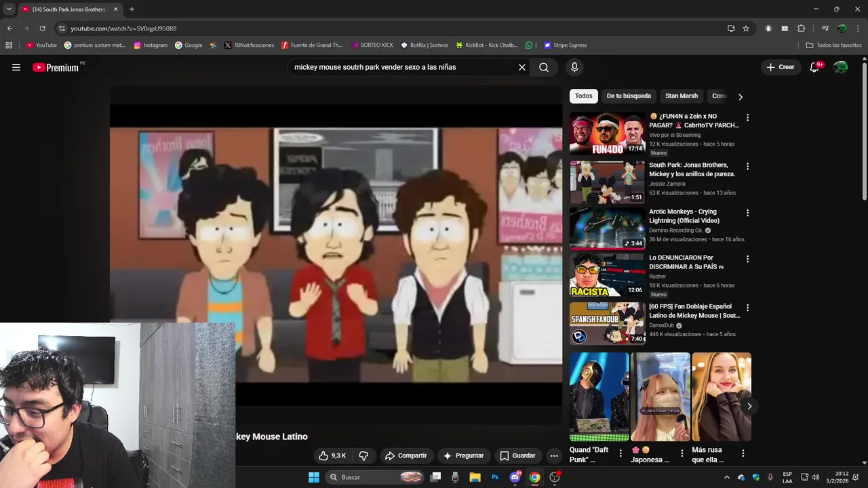Open the Windows Start menu
Screen dimensions: 868x488
coord(314,477)
